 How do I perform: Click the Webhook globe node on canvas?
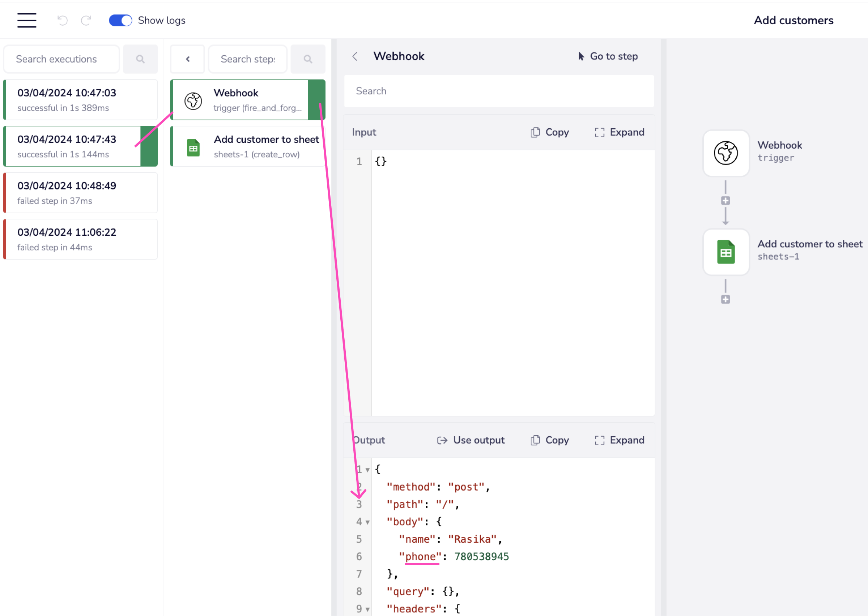726,153
